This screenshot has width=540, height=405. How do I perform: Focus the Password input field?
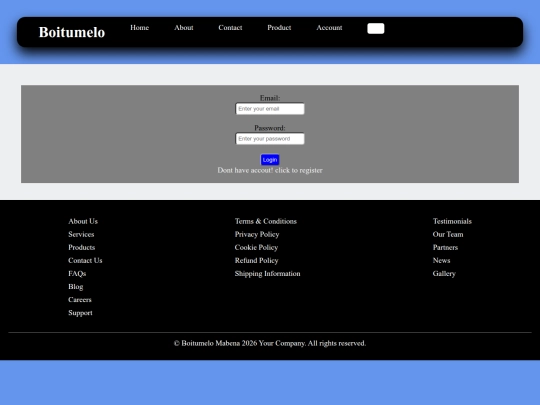(x=270, y=139)
